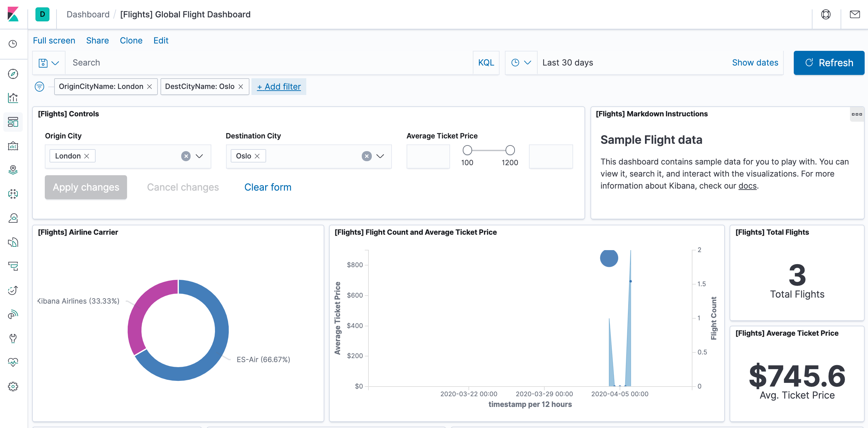The height and width of the screenshot is (428, 868).
Task: Open Machine Learning icon in sidebar
Action: coord(13,194)
